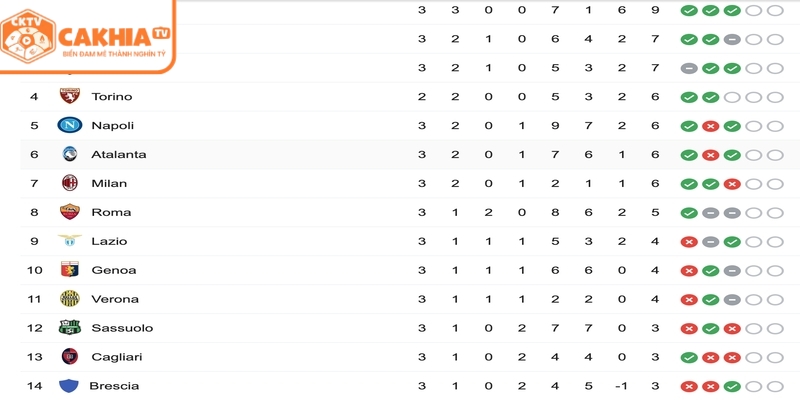Click Cagliari's green win form indicator
Screen dimensions: 800x400
tap(688, 357)
